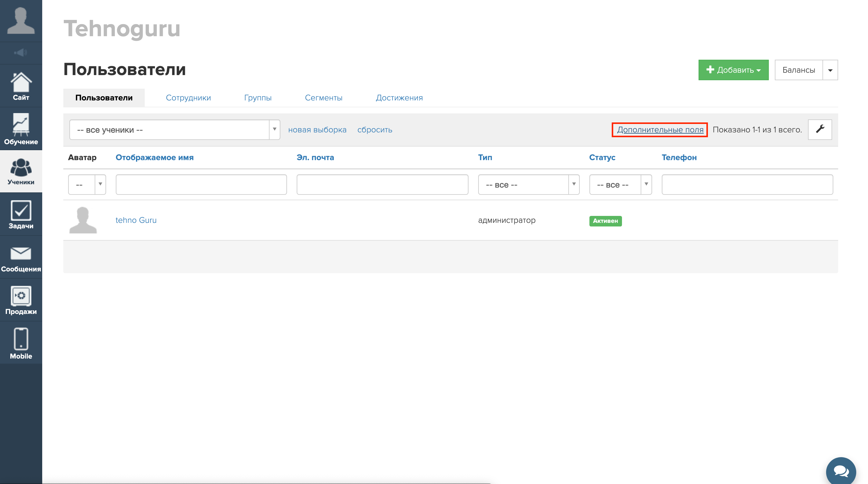Viewport: 868px width, 484px height.
Task: Click the 'Показано 1-1 из 1 всего.' text
Action: coord(757,130)
